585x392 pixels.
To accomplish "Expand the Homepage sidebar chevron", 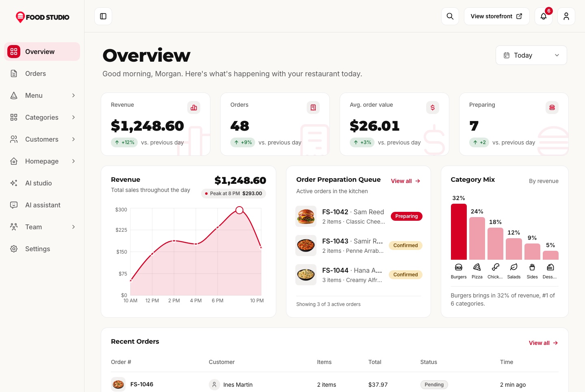I will tap(74, 161).
